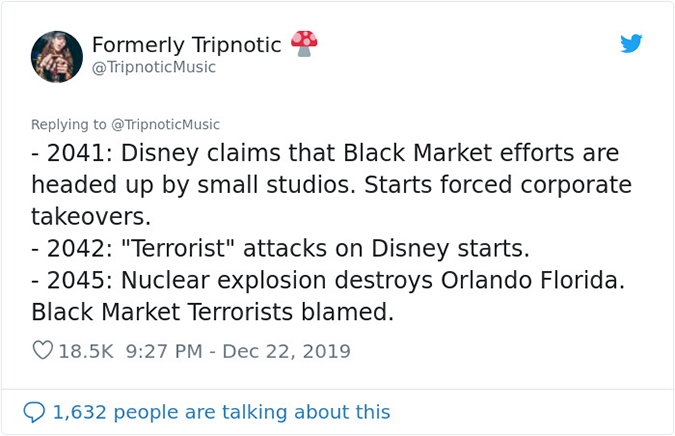675x436 pixels.
Task: Click @TripnoticMusic in the Replying to line
Action: 165,125
